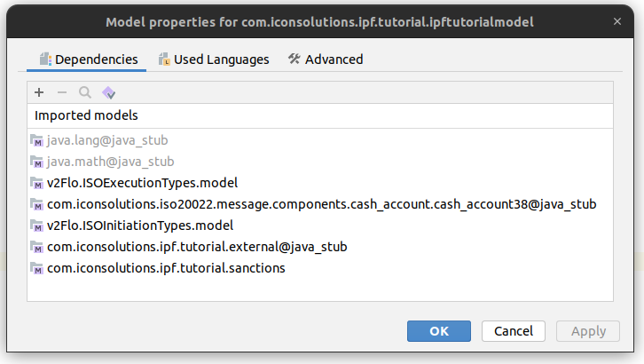Click the model icon beside com.iconsolutions.ipf.tutorial.sanctions
This screenshot has width=644, height=364.
pyautogui.click(x=37, y=268)
